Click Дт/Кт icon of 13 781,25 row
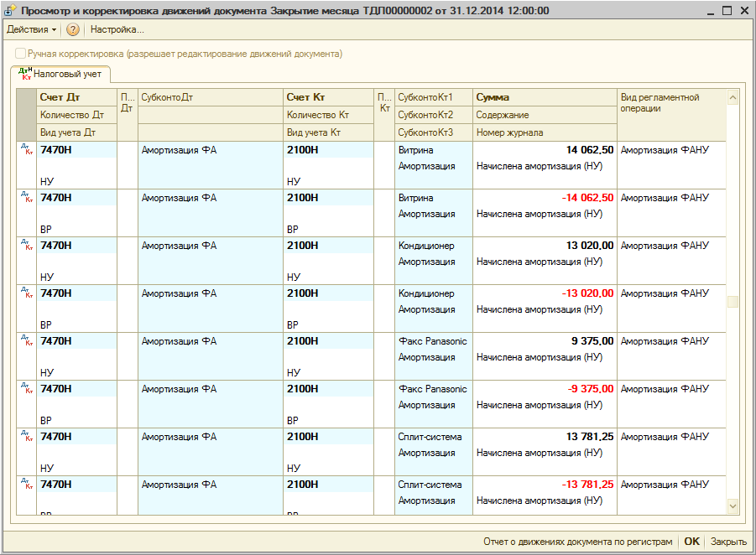 (26, 437)
